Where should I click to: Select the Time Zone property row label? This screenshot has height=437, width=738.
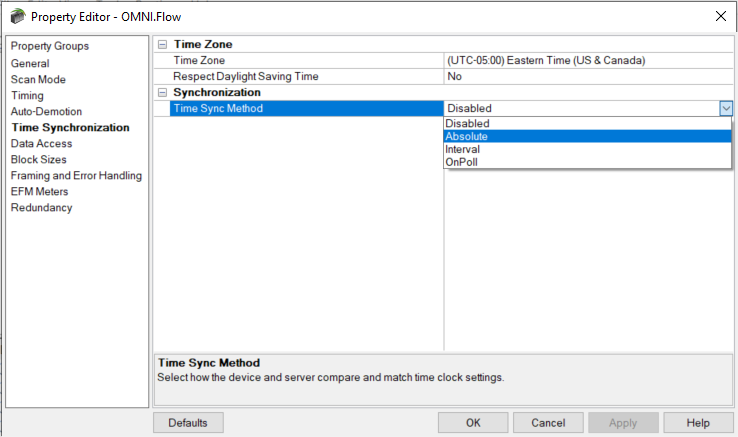(x=199, y=60)
